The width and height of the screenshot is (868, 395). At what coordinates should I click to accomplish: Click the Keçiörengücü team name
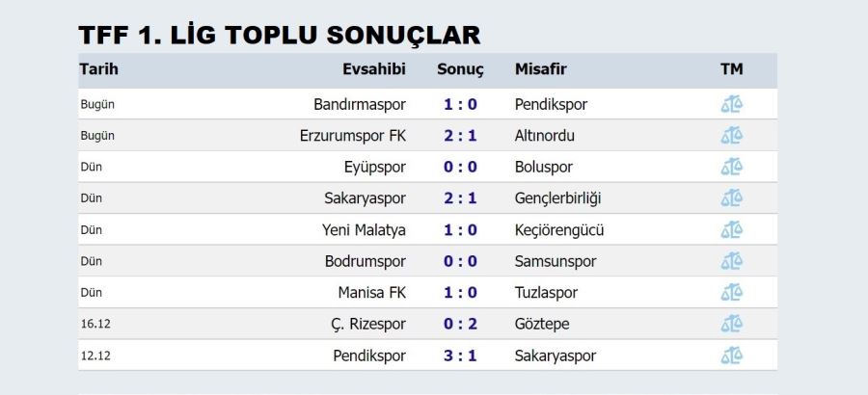[559, 230]
